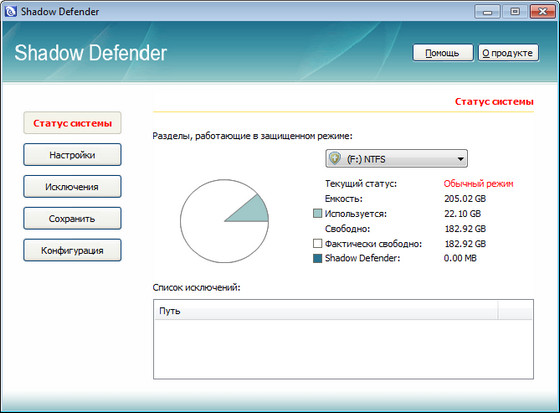Click the Обычный режим status text
Viewport: 560px width, 413px height.
478,184
